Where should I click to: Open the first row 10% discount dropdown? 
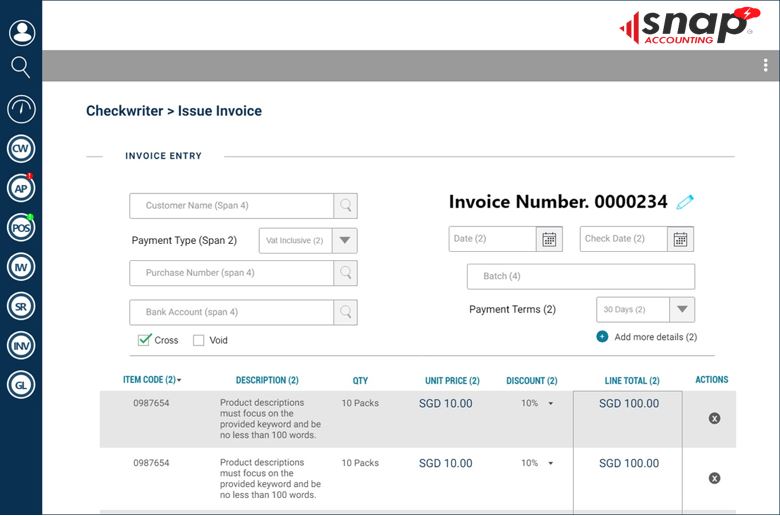click(550, 404)
